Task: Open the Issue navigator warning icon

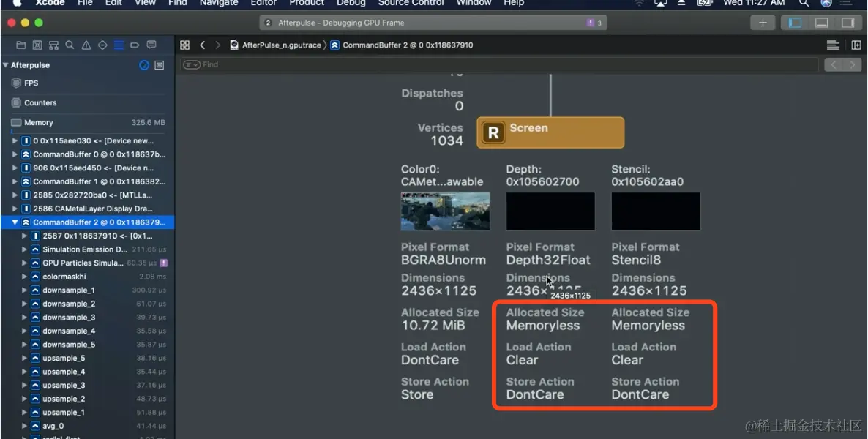Action: (x=86, y=45)
